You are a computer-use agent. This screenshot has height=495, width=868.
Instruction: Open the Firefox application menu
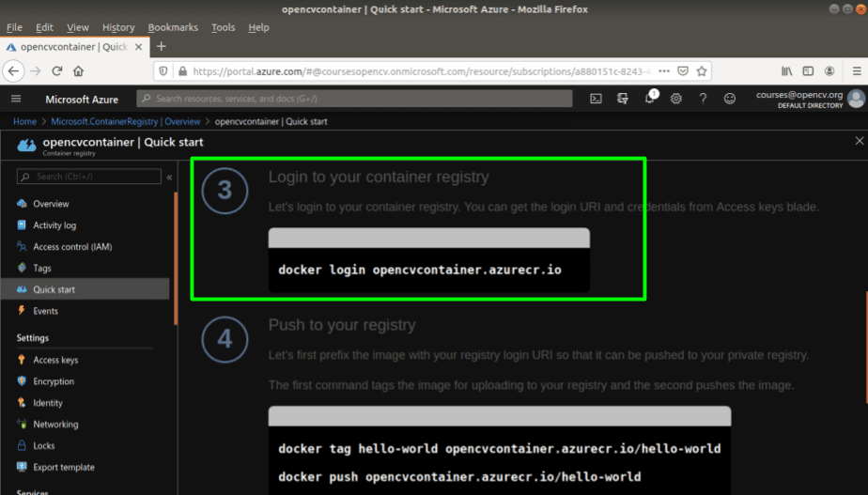tap(857, 70)
